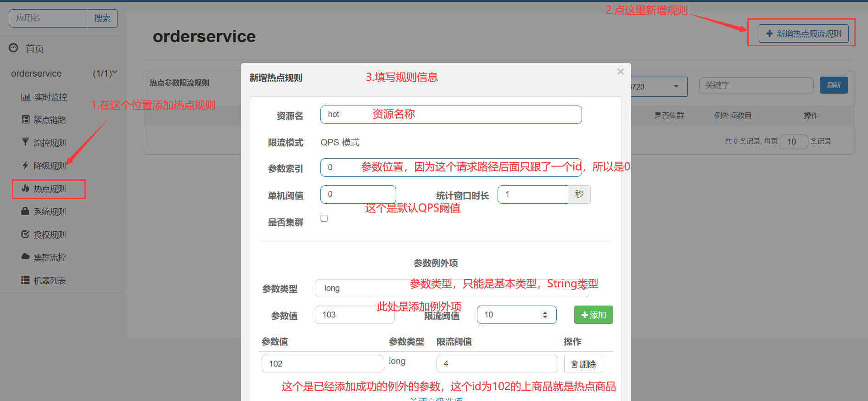Viewport: 868px width, 401px height.
Task: Open 降级规则 menu item
Action: tap(50, 166)
